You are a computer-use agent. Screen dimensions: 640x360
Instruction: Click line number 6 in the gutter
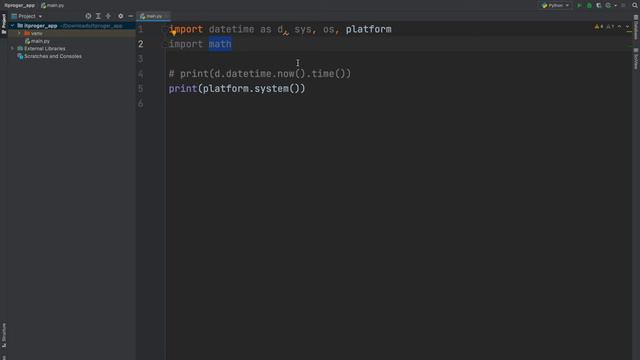[140, 104]
